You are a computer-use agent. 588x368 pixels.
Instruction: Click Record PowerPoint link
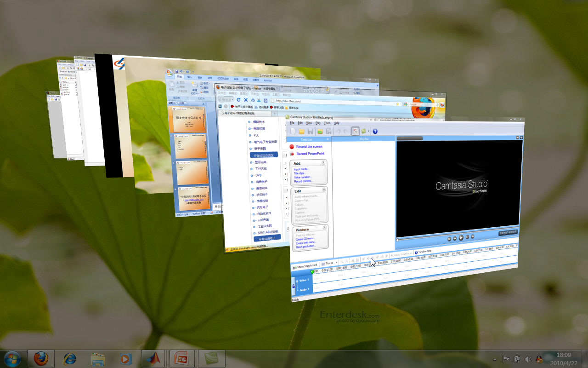[x=310, y=154]
